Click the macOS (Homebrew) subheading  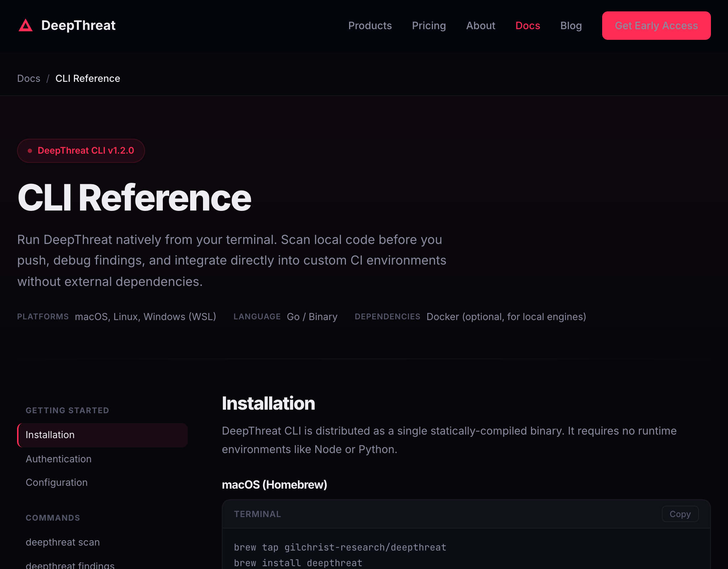pyautogui.click(x=274, y=485)
